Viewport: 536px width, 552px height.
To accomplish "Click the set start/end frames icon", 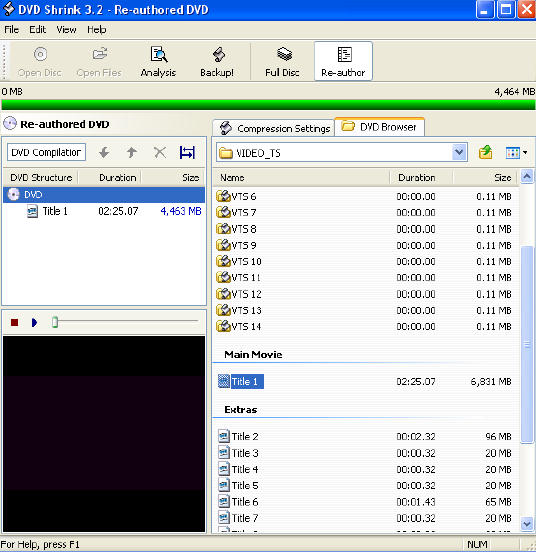I will click(x=187, y=152).
